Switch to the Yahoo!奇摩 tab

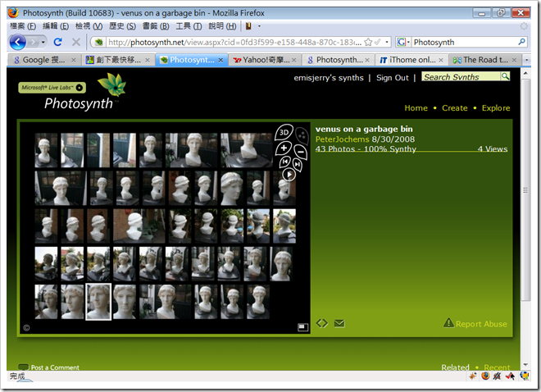pos(265,60)
